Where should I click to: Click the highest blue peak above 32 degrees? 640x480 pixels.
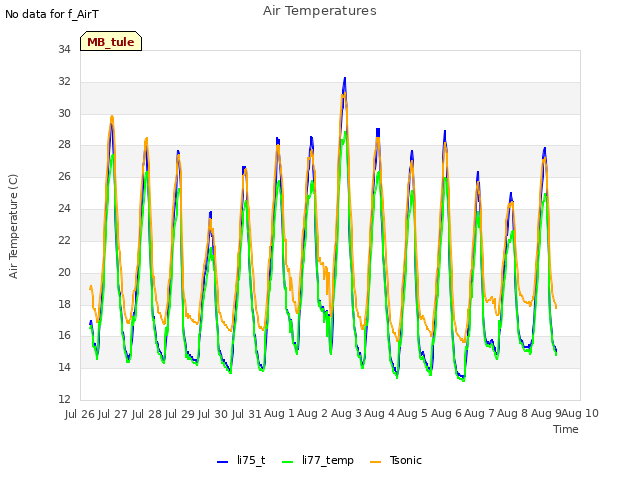(x=345, y=79)
